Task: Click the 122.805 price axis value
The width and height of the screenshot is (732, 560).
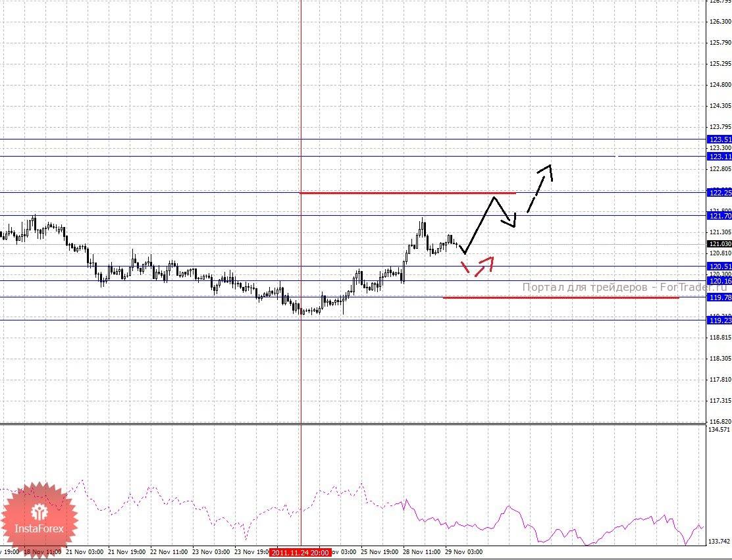Action: [720, 169]
